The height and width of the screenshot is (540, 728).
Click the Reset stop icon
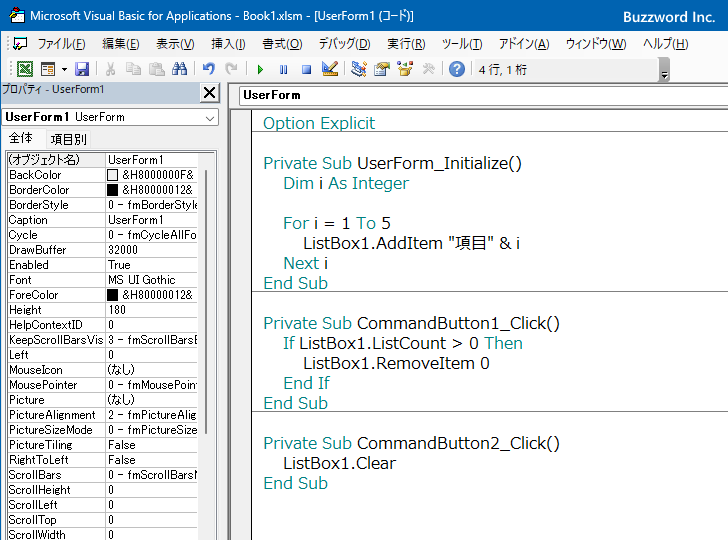click(306, 70)
